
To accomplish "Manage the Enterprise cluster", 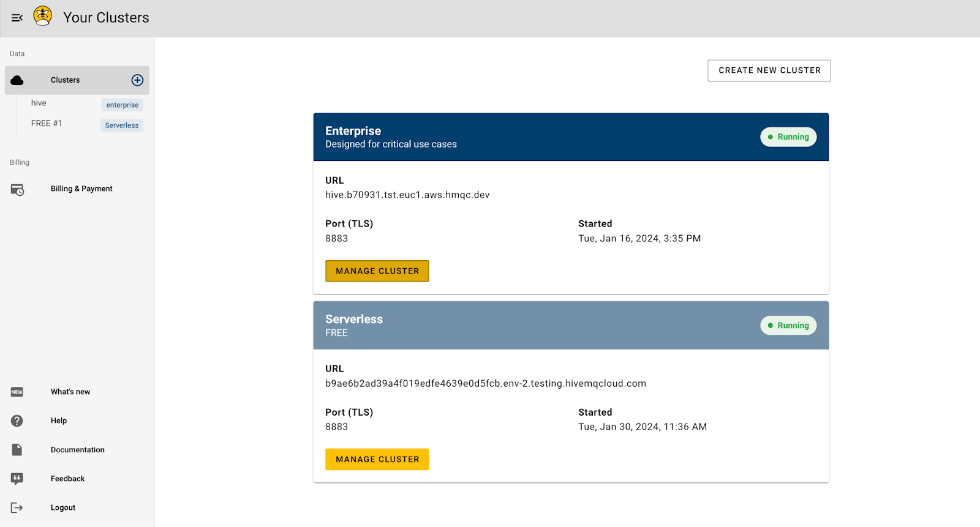I will tap(377, 271).
